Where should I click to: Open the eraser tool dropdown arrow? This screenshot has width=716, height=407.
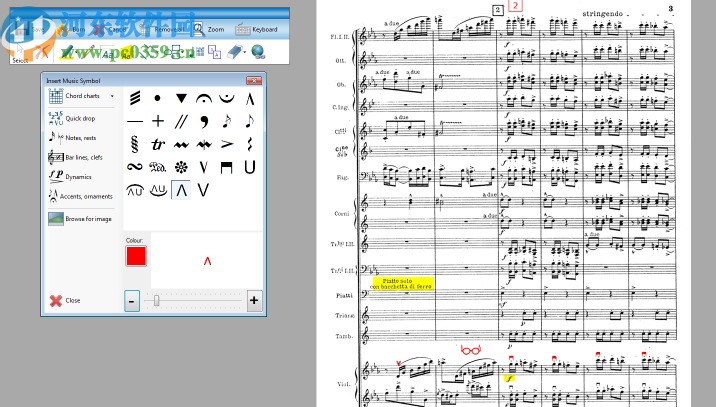[x=244, y=52]
